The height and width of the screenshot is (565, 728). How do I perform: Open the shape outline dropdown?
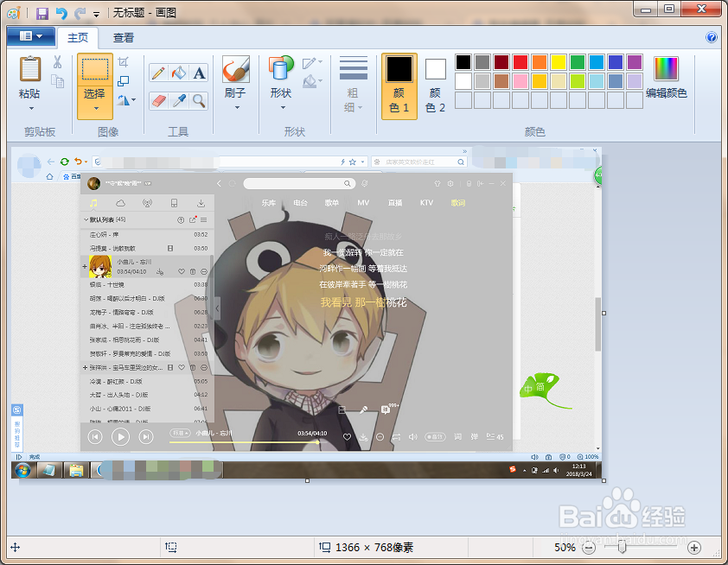coord(312,63)
